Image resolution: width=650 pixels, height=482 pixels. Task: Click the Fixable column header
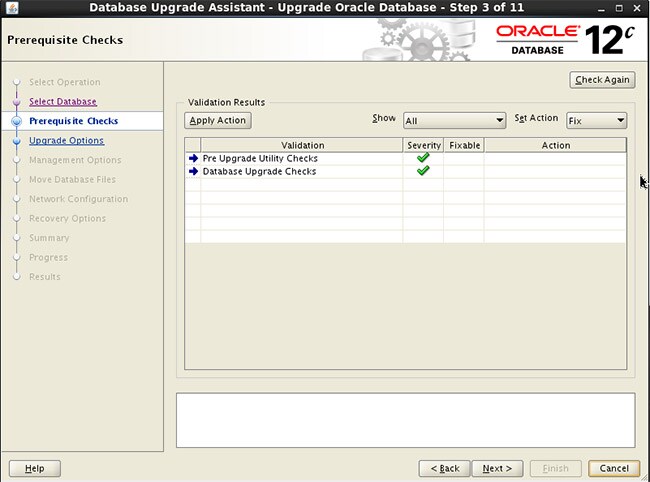[464, 145]
